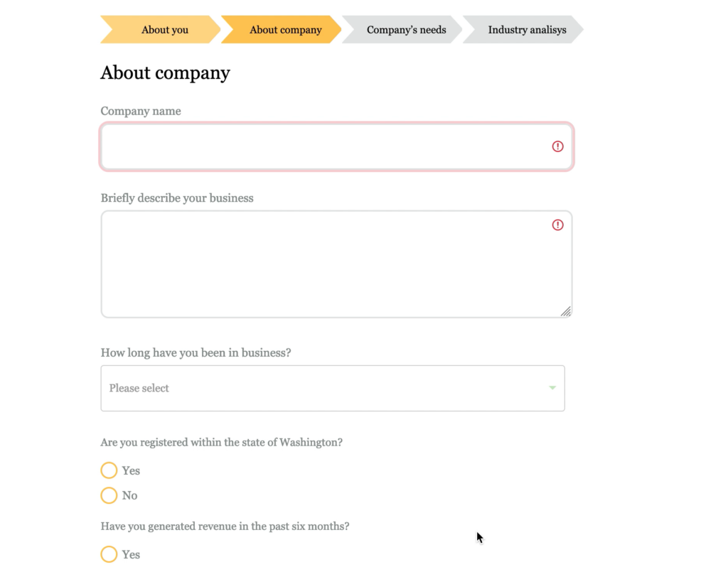
Task: Select the active 'About company' step tab
Action: pyautogui.click(x=282, y=30)
